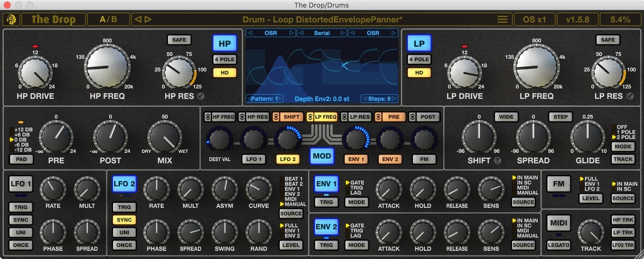Viewport: 644px width, 259px height.
Task: Click right arrow of left OSR selector
Action: pos(292,33)
